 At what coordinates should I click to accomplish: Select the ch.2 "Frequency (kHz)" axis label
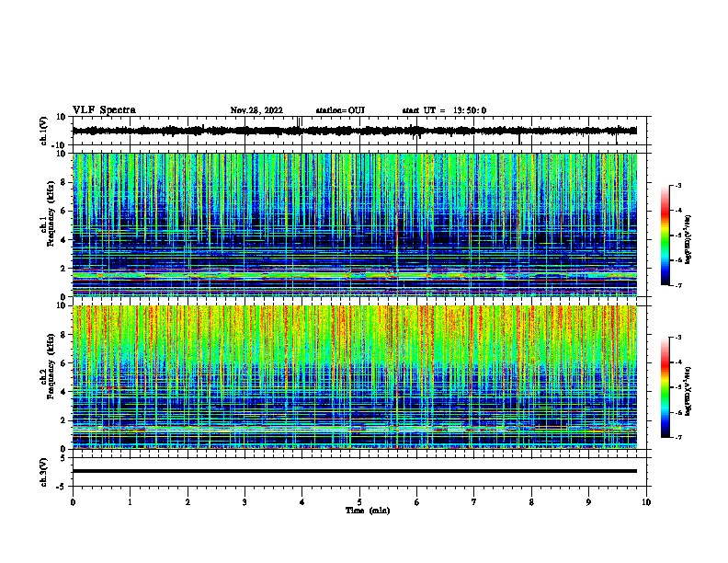(x=51, y=366)
